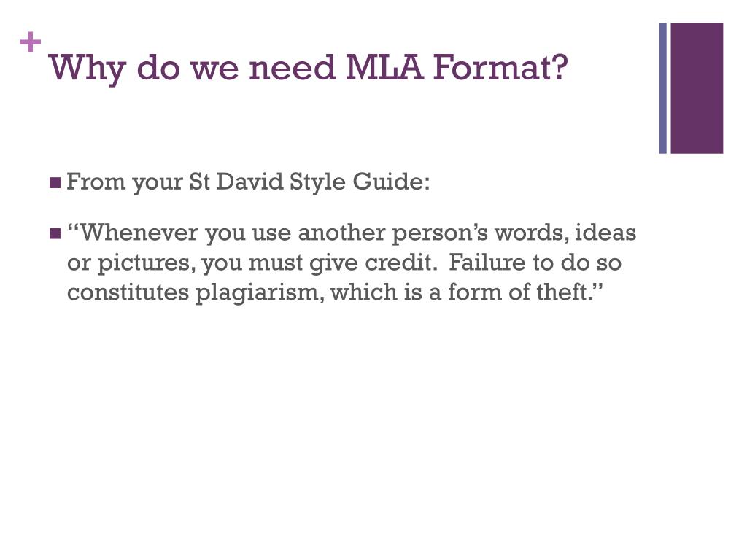Click the thin blue vertical bar
Screen dimensions: 747x560
pyautogui.click(x=662, y=88)
